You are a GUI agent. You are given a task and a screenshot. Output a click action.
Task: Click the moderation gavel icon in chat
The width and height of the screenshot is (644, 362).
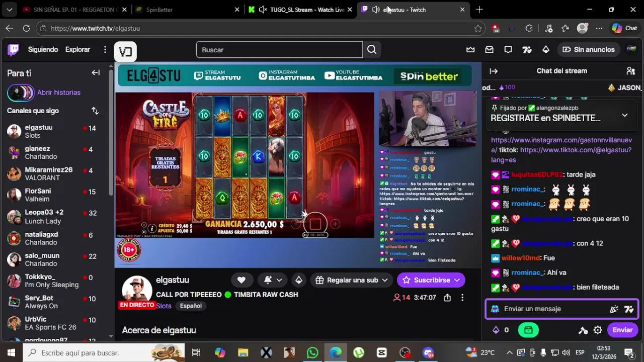click(583, 330)
